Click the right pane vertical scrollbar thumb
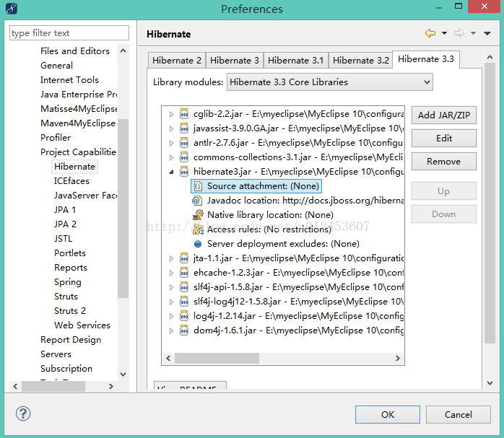This screenshot has height=438, width=504. pyautogui.click(x=490, y=203)
